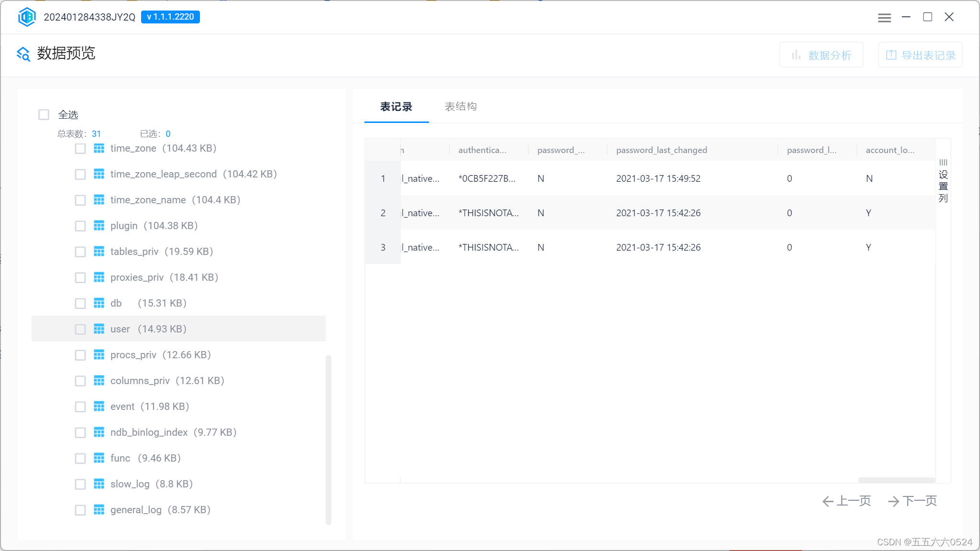
Task: Click the app logo icon
Action: (x=27, y=17)
